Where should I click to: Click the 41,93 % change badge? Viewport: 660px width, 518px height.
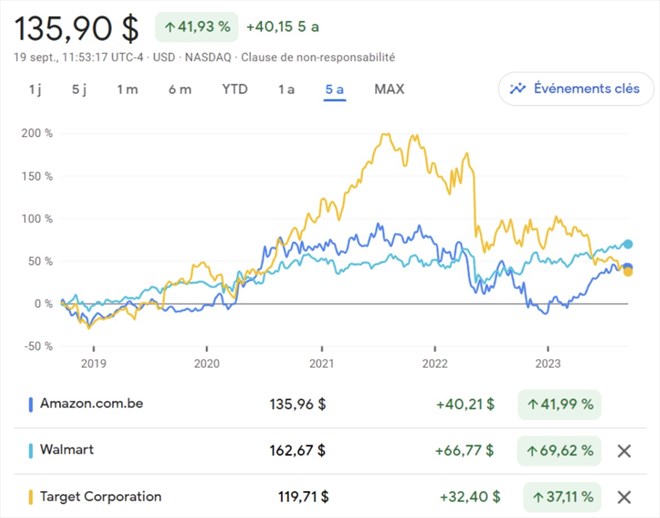tap(197, 27)
